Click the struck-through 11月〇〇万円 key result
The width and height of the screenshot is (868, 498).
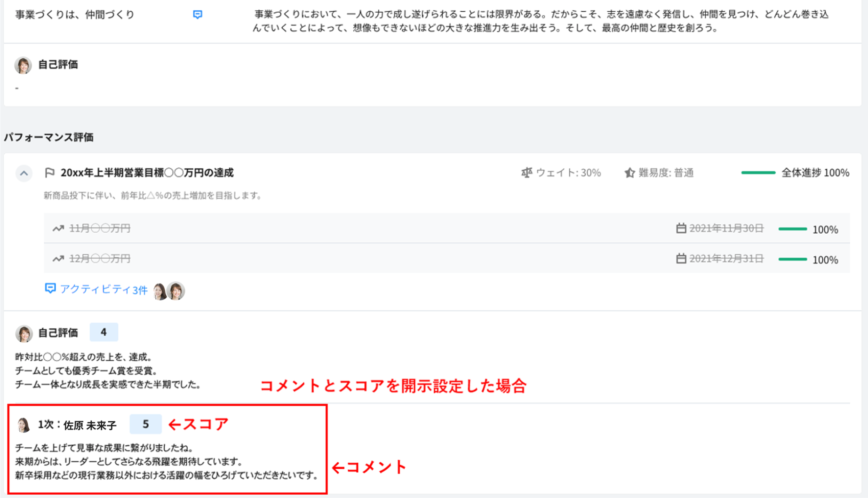click(x=100, y=229)
